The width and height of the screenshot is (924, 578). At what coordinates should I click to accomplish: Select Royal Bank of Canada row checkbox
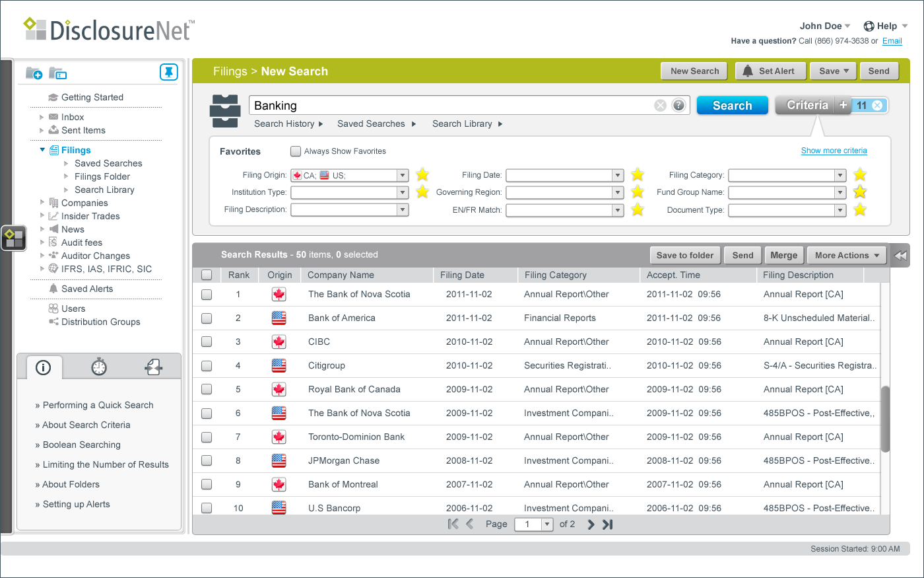coord(207,390)
